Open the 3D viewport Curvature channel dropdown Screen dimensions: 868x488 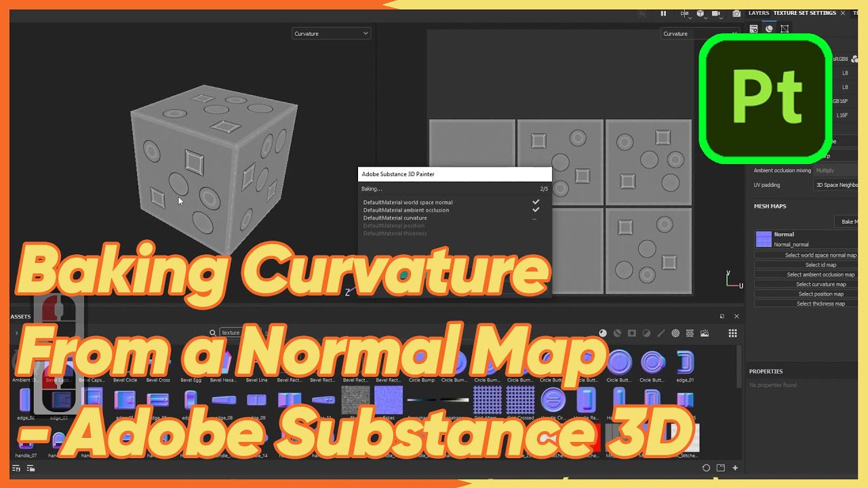pyautogui.click(x=331, y=33)
